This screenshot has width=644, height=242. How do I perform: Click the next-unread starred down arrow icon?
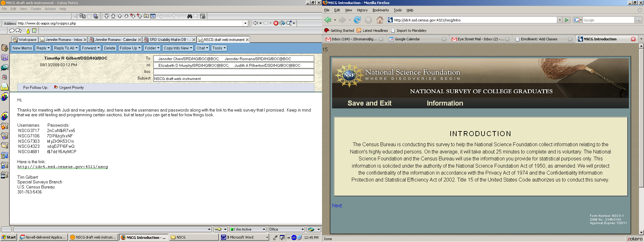point(133,16)
